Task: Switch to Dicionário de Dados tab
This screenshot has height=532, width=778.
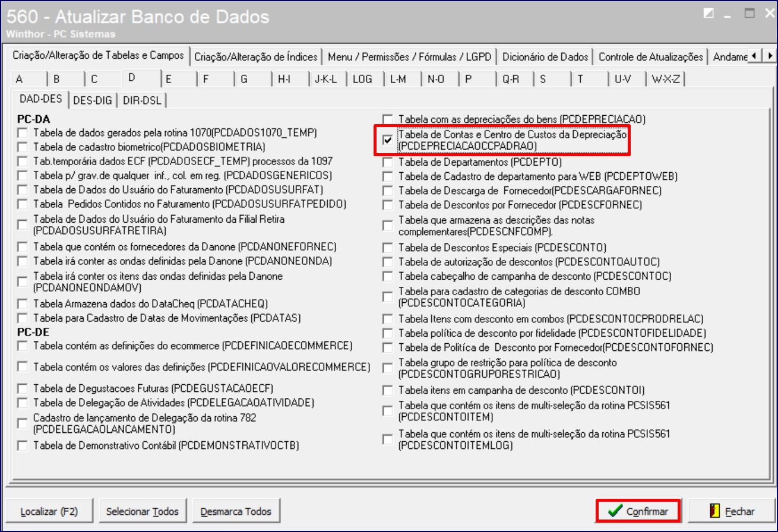Action: pyautogui.click(x=545, y=57)
